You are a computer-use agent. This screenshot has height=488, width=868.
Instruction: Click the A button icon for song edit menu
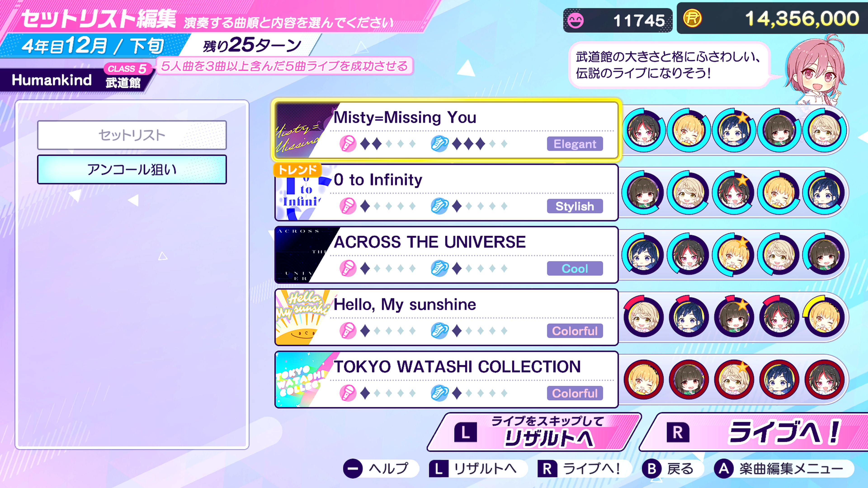coord(723,469)
